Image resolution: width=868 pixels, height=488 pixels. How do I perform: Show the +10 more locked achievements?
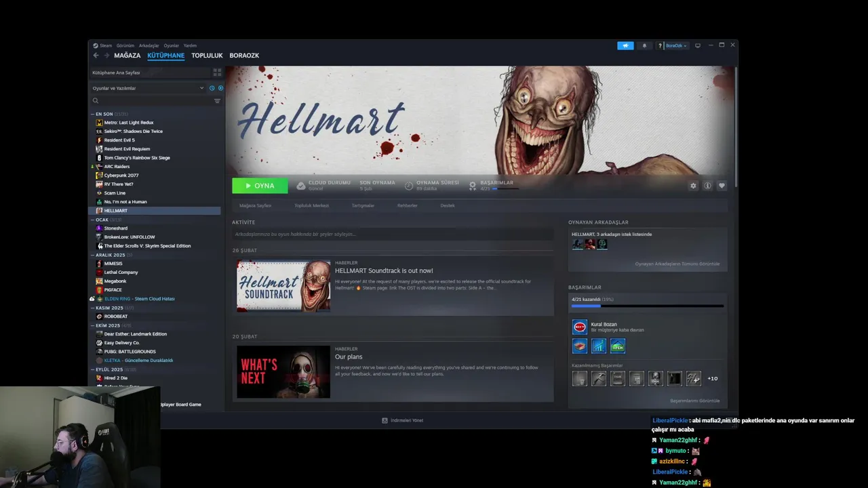[x=713, y=379]
